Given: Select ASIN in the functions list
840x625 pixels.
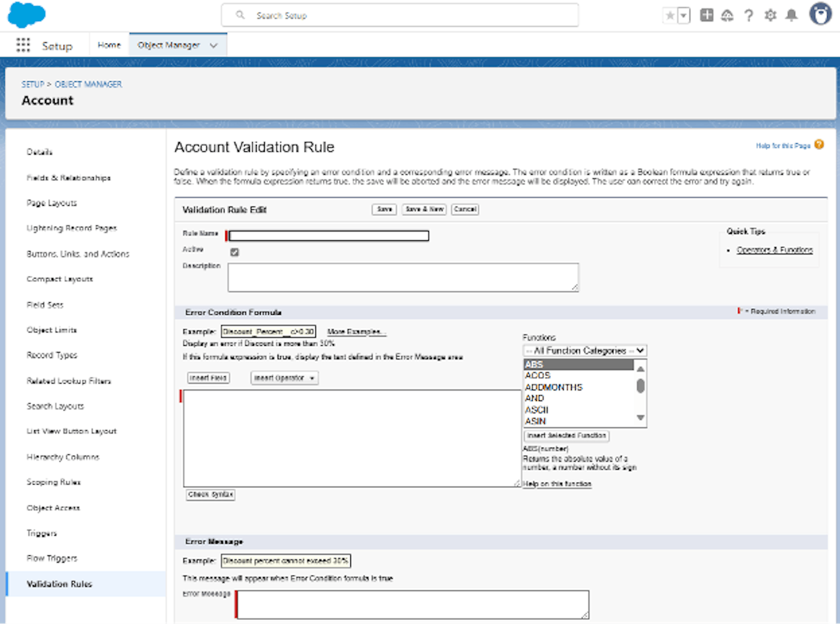Looking at the screenshot, I should click(578, 421).
